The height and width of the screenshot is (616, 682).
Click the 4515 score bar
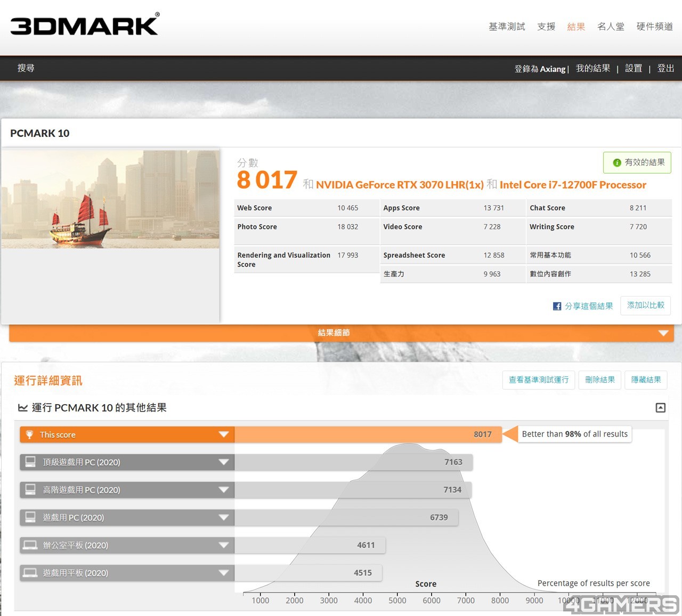click(308, 573)
